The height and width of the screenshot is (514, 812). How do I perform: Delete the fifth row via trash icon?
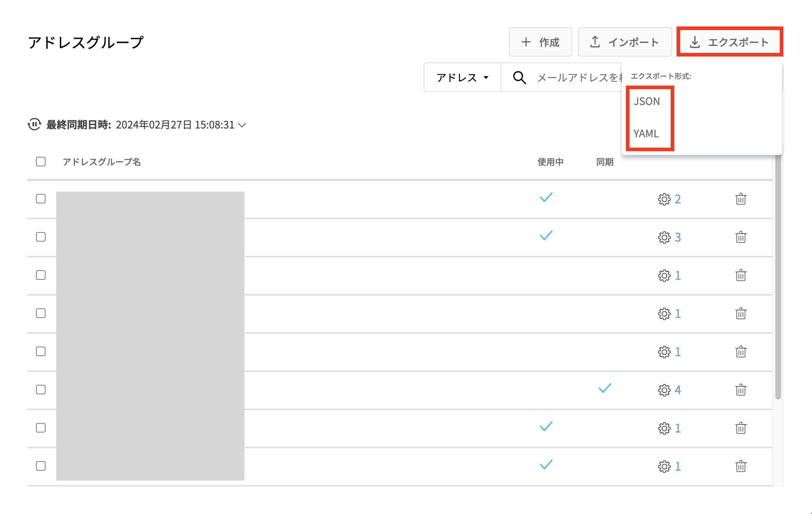click(x=741, y=351)
